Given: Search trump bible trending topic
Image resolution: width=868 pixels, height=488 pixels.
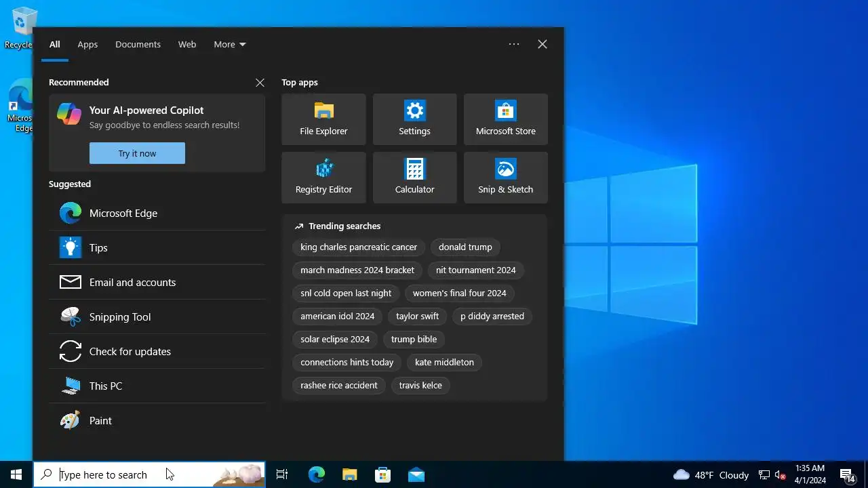Looking at the screenshot, I should (414, 339).
